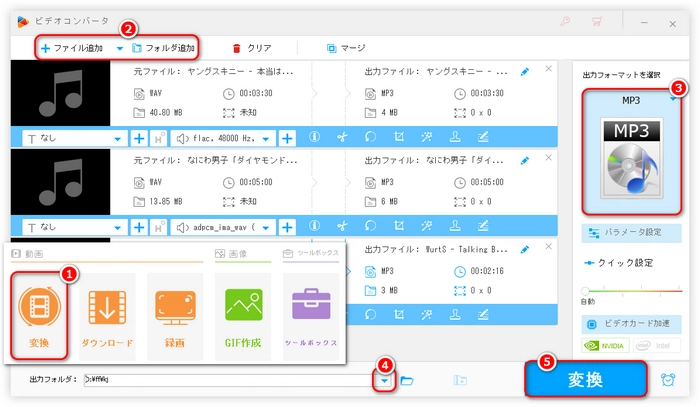Click the alarm clock scheduler icon
Viewport: 700px width, 407px height.
point(668,380)
